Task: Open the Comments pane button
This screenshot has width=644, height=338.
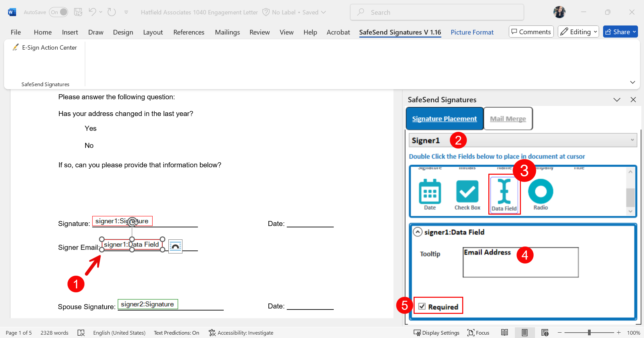Action: (531, 32)
